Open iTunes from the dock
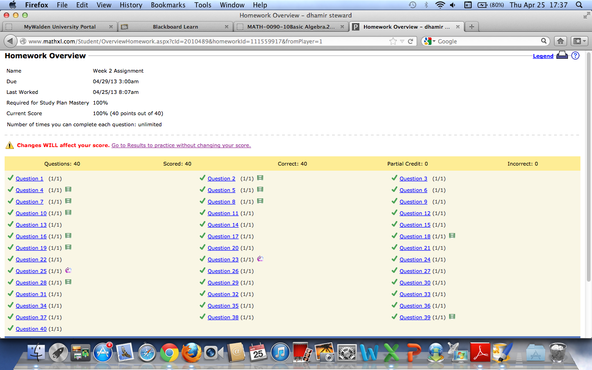This screenshot has width=592, height=370. coord(280,353)
